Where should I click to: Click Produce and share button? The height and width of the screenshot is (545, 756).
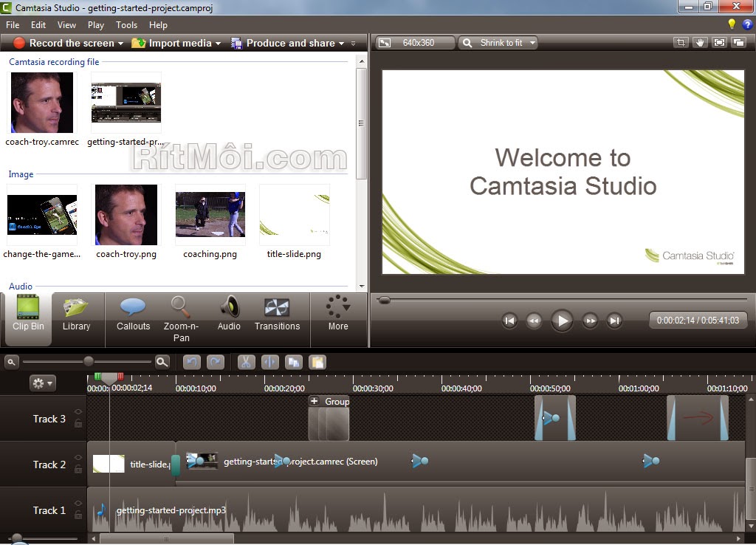[x=283, y=43]
